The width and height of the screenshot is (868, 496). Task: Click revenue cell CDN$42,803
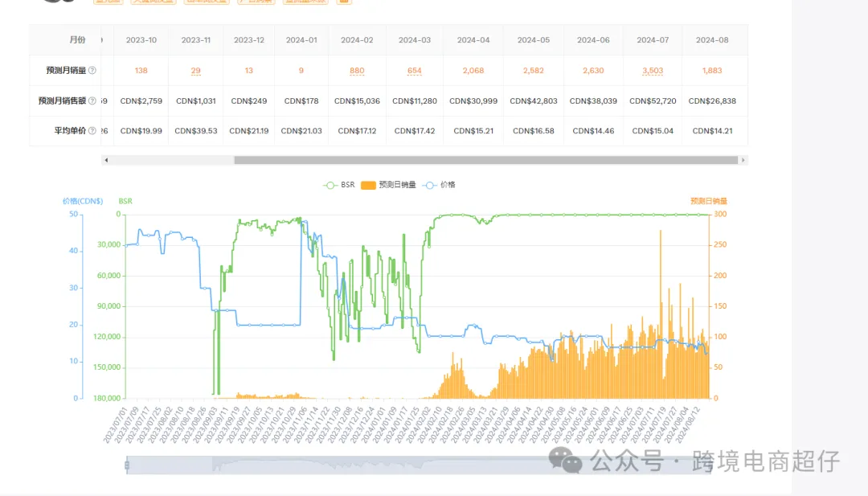[534, 100]
